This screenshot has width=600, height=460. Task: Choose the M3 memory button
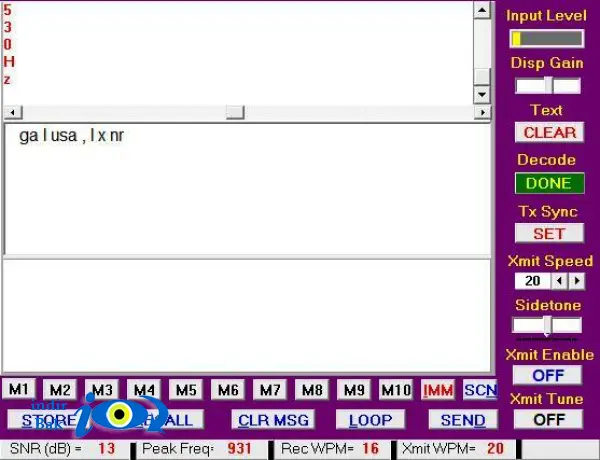[x=102, y=390]
